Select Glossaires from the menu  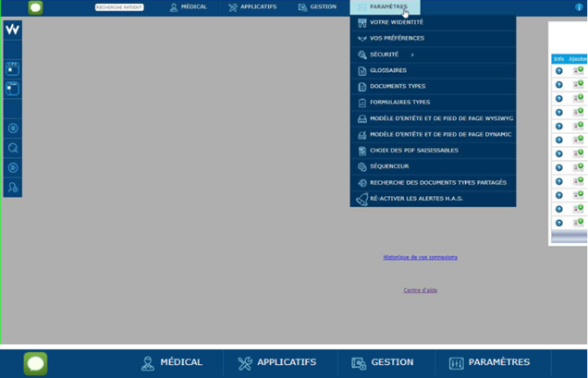coord(387,70)
